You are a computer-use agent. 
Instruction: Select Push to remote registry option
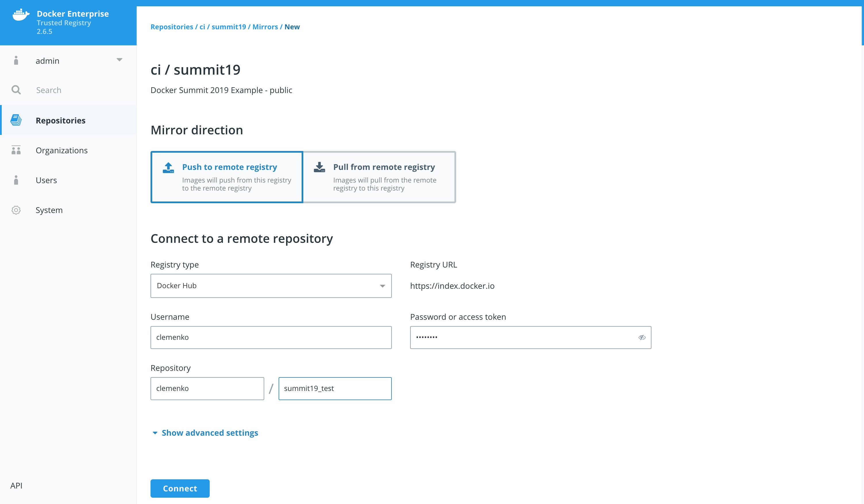[227, 177]
